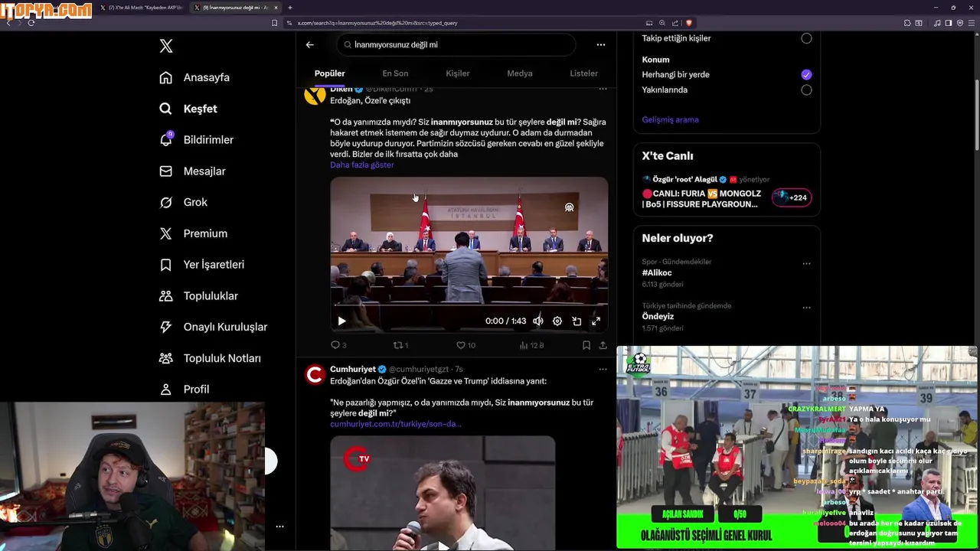The image size is (980, 551).
Task: View analytics of the Diken tweet
Action: coord(531,345)
